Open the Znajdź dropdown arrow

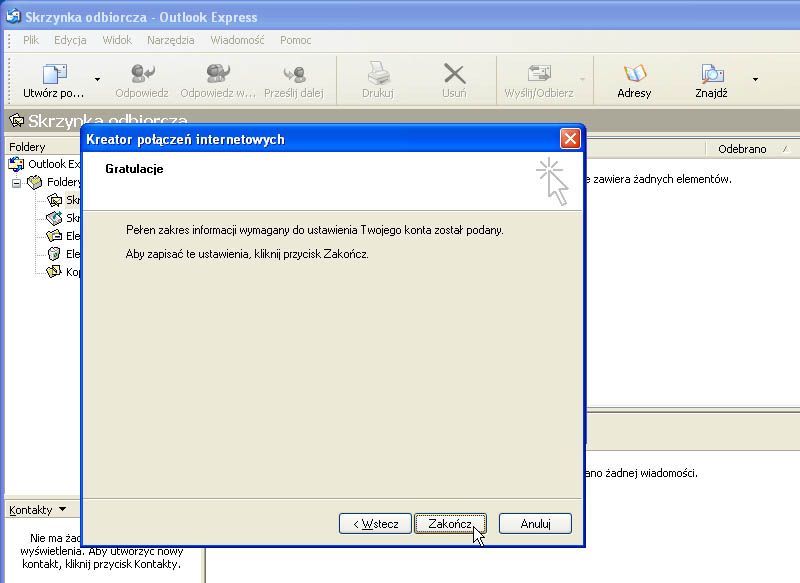click(x=755, y=80)
